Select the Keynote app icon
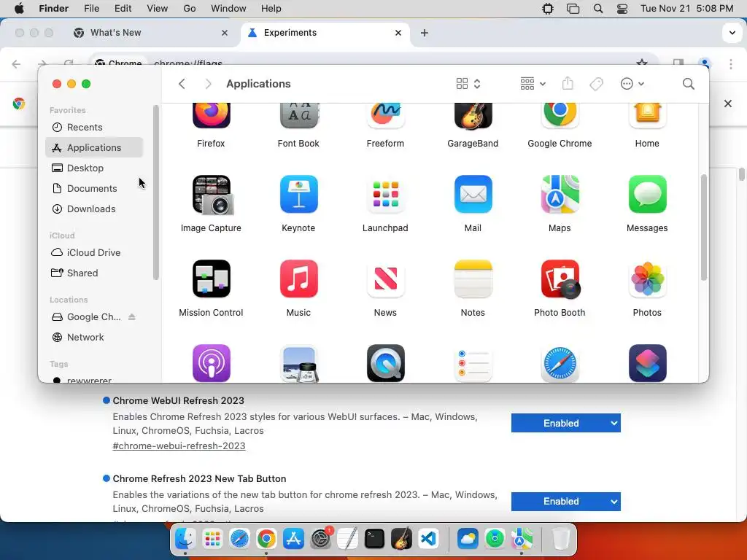Image resolution: width=747 pixels, height=560 pixels. 298,194
